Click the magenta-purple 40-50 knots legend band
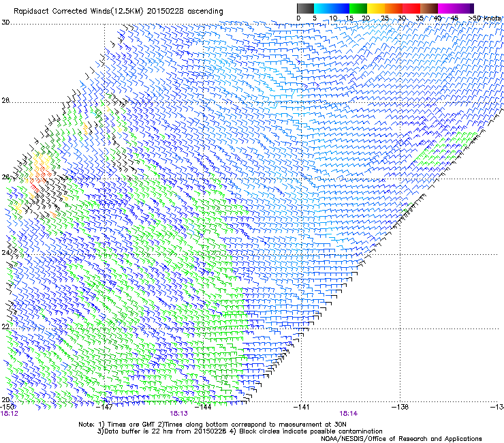 456,8
